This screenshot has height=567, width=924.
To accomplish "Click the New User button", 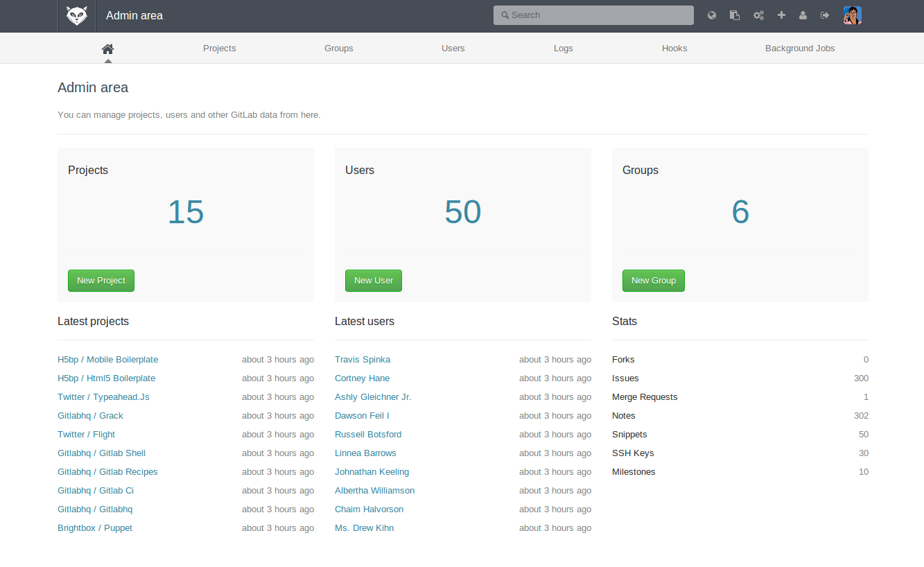I will [x=373, y=281].
